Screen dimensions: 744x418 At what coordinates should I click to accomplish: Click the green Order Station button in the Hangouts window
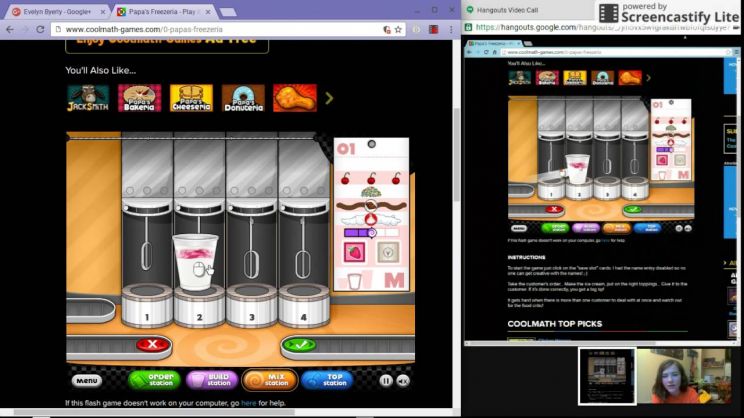point(555,228)
